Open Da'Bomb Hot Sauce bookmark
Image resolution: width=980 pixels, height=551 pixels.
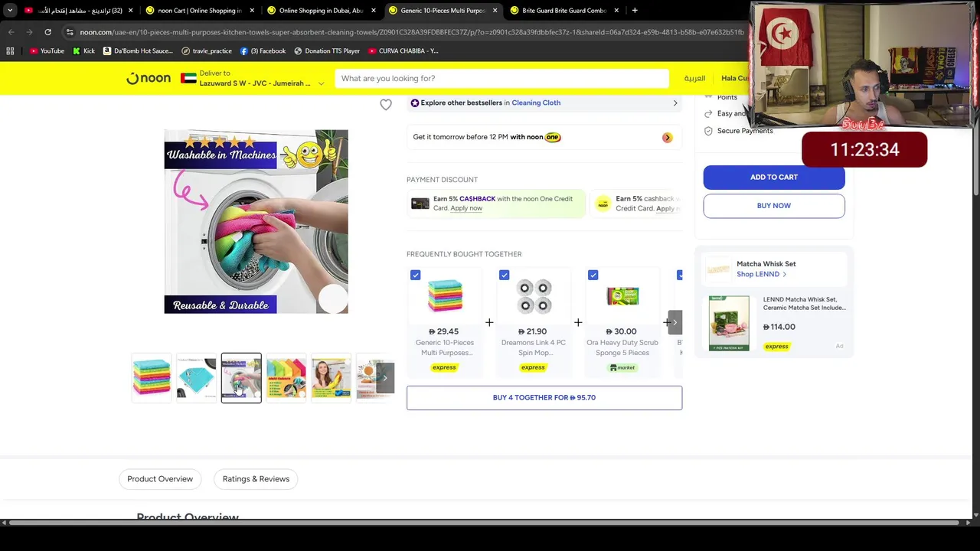tap(138, 51)
